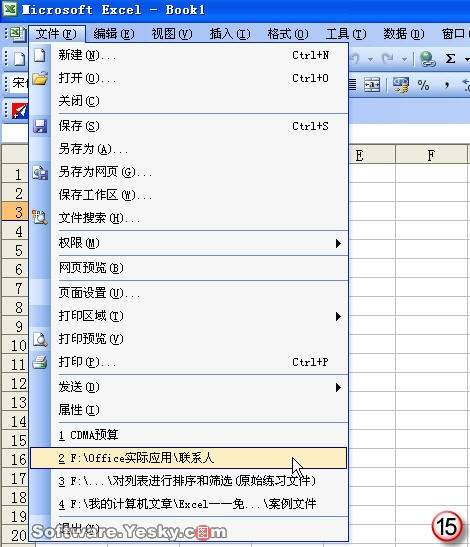Click the print preview magnifier icon
This screenshot has width=470, height=547.
tap(40, 339)
